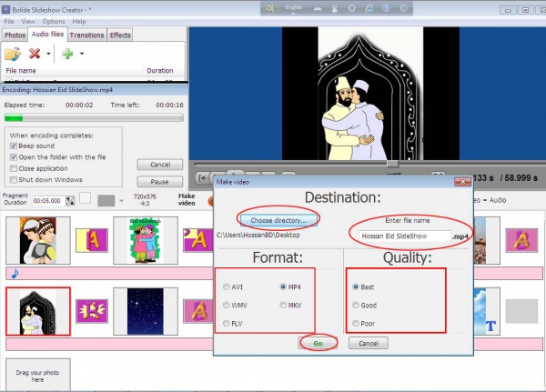Open the View menu
The height and width of the screenshot is (392, 546).
[28, 21]
